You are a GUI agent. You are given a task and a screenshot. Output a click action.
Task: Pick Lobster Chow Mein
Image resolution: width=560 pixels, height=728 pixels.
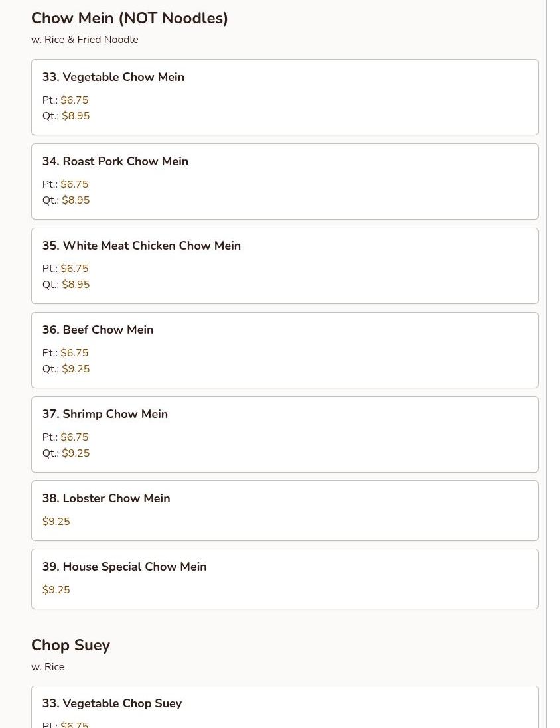coord(106,498)
